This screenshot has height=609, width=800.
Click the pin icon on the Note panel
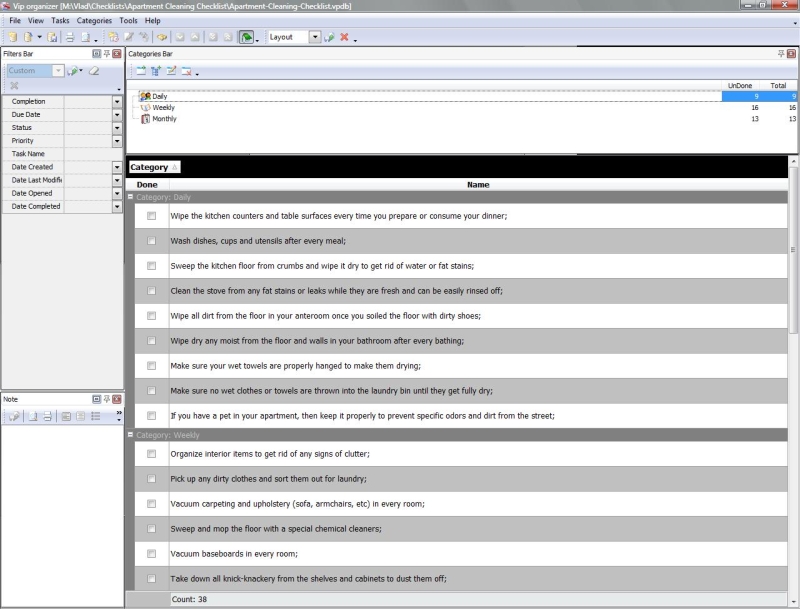(107, 399)
